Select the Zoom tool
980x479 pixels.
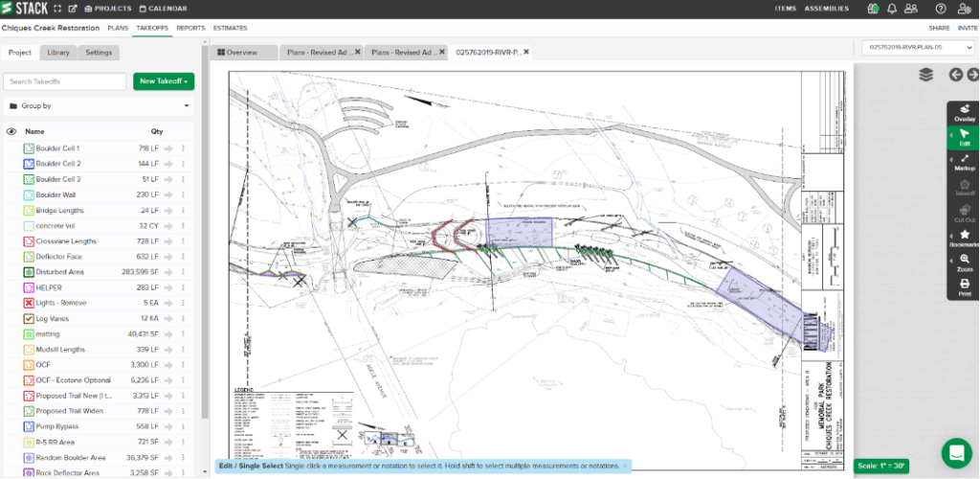(x=965, y=262)
